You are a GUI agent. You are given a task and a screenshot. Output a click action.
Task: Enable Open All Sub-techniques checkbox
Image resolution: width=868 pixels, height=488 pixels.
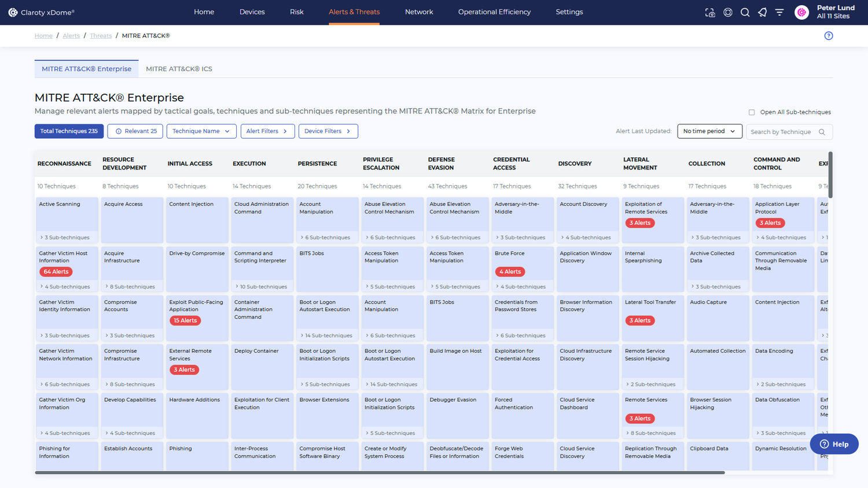click(752, 112)
